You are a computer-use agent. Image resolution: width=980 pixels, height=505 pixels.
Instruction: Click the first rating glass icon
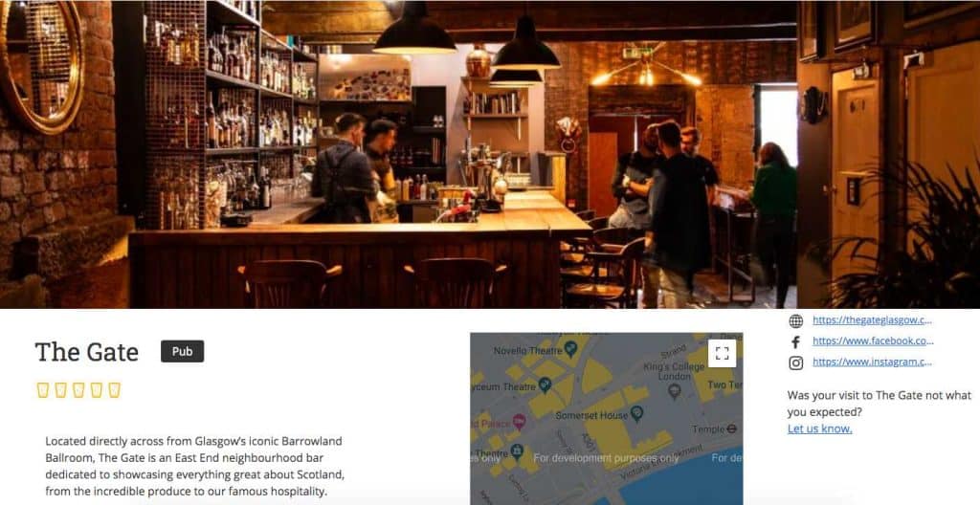point(42,390)
